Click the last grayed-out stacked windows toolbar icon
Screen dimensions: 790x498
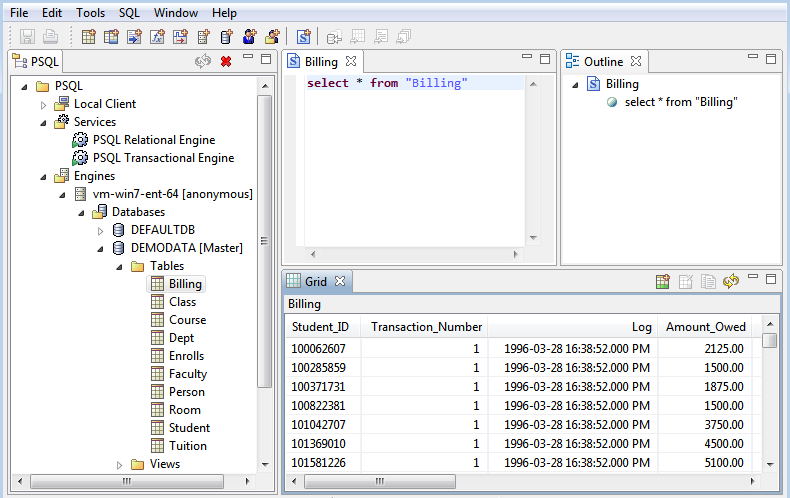pyautogui.click(x=404, y=36)
